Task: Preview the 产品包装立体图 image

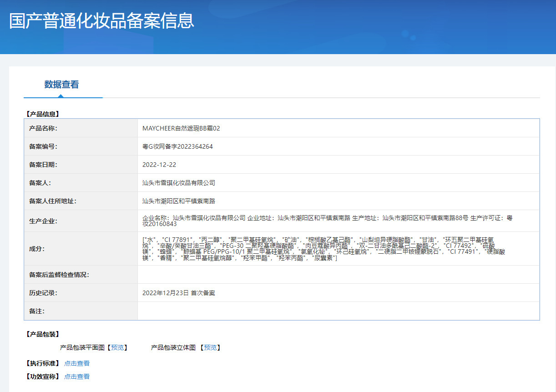Action: pos(210,347)
